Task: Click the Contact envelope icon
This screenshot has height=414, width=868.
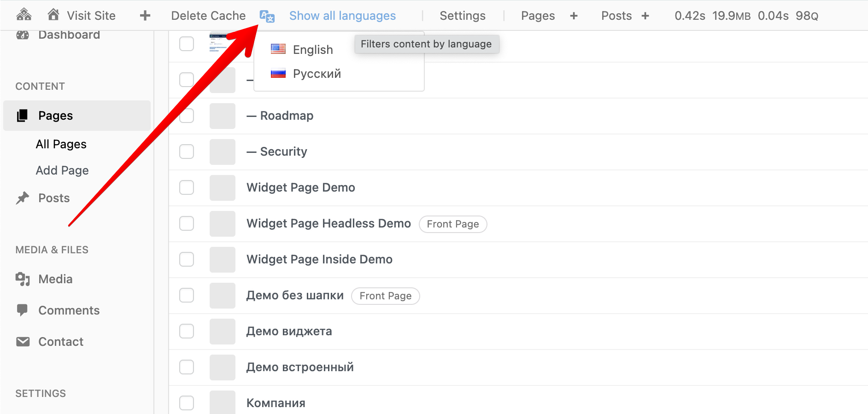Action: [x=23, y=342]
